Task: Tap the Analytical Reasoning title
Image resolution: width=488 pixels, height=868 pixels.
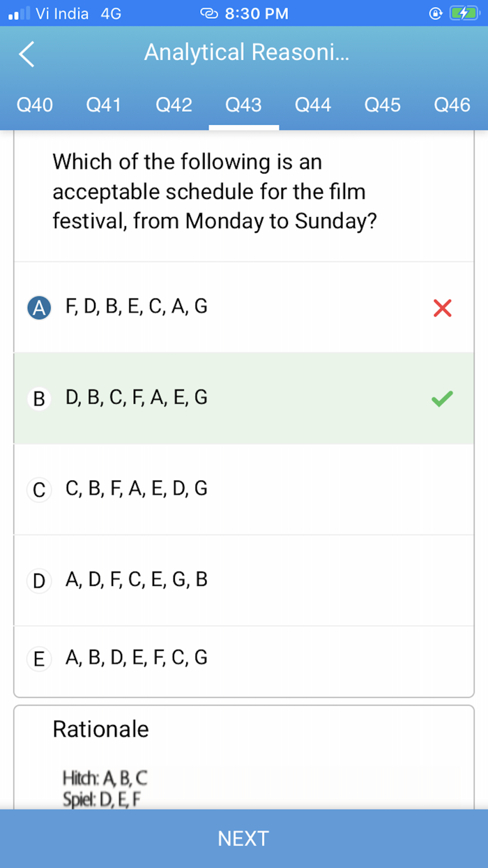Action: tap(247, 55)
